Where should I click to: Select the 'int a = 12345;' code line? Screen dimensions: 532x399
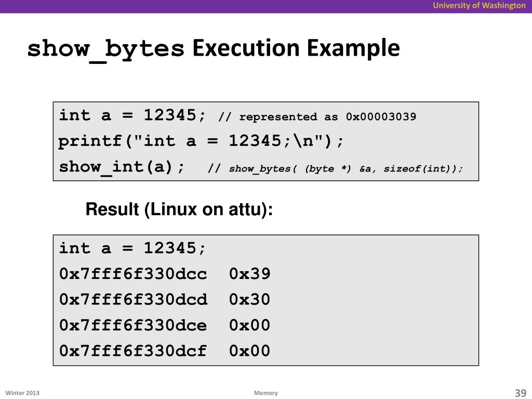tap(132, 115)
